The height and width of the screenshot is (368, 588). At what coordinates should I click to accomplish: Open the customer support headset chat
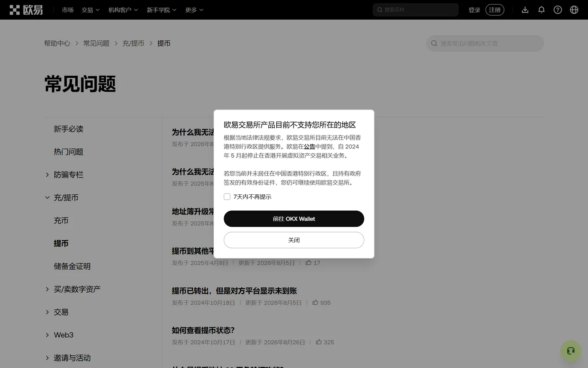pyautogui.click(x=571, y=351)
